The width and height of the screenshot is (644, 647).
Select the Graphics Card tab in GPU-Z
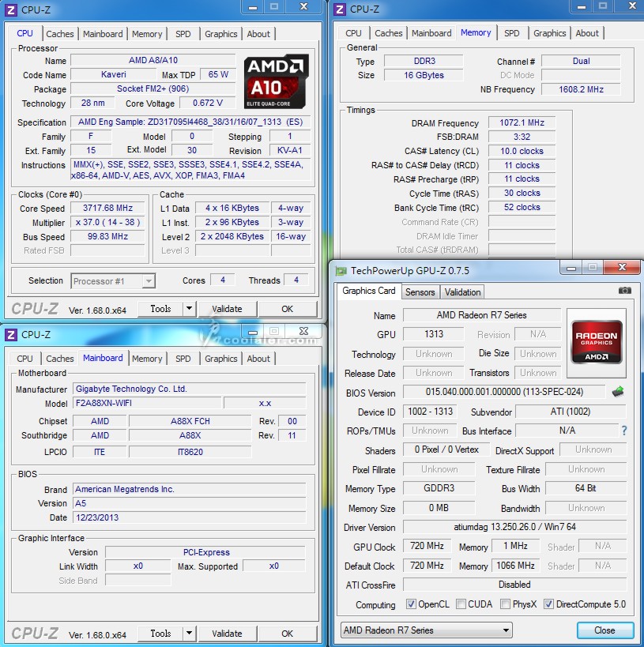coord(369,291)
